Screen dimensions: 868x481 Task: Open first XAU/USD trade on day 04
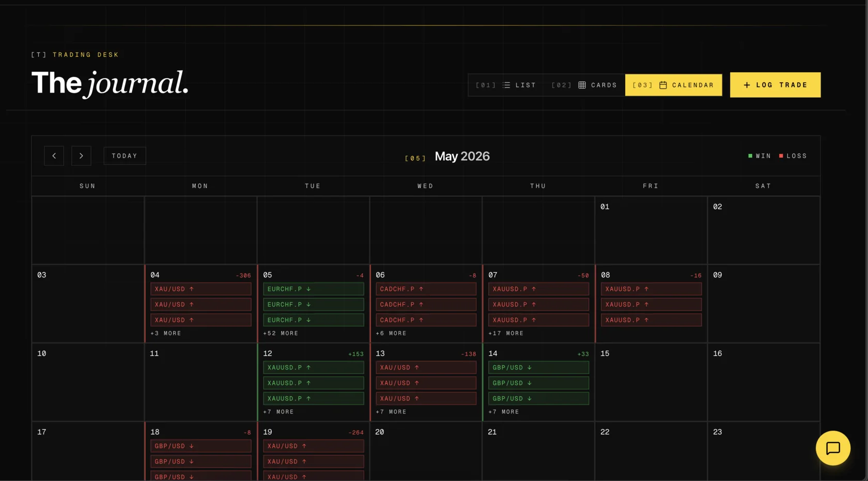pos(200,289)
